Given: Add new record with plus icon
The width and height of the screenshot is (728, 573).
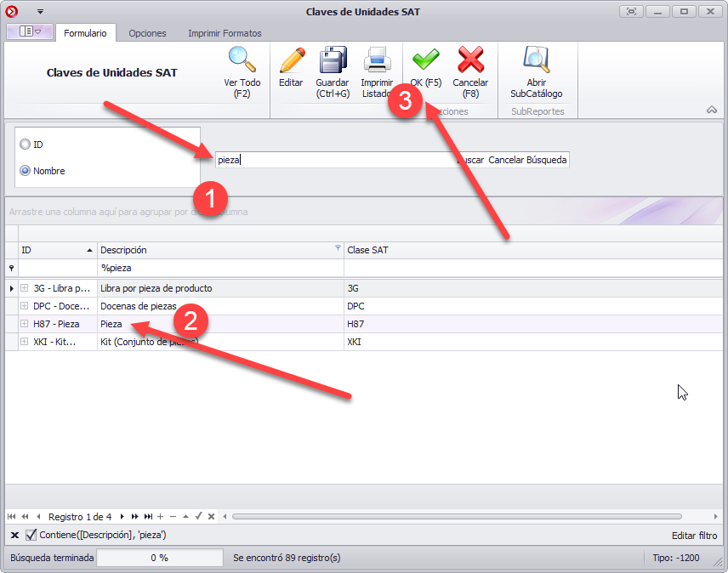Looking at the screenshot, I should pyautogui.click(x=160, y=516).
